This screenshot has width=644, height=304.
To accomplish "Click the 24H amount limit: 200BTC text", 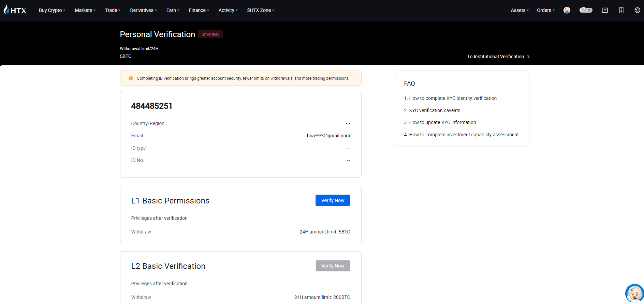I will [322, 297].
